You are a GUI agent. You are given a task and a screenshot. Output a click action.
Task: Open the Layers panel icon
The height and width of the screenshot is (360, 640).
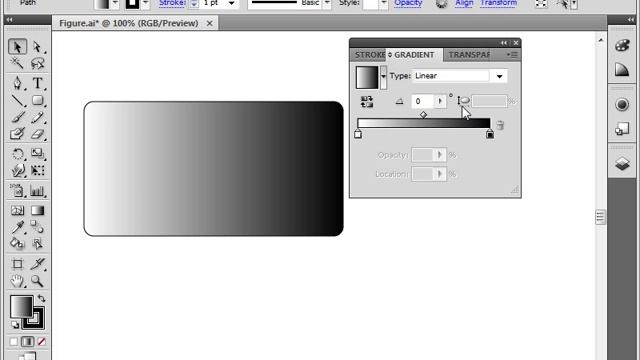point(622,164)
